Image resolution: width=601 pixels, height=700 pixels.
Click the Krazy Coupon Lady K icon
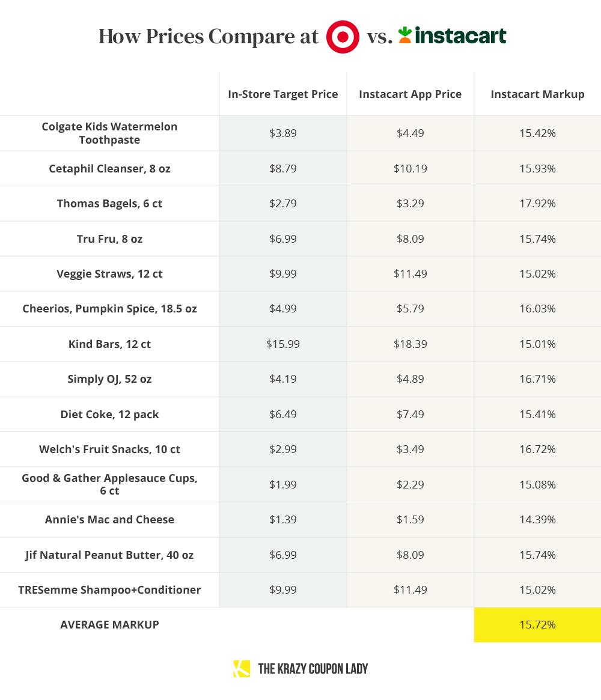pyautogui.click(x=242, y=669)
